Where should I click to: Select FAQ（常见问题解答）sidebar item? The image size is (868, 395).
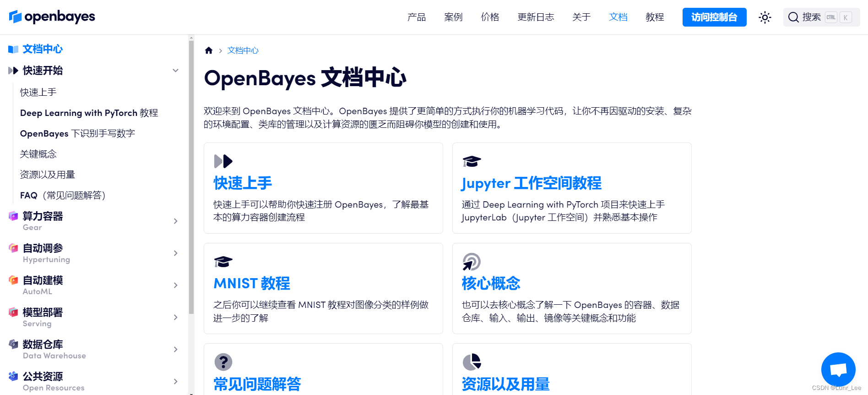63,195
